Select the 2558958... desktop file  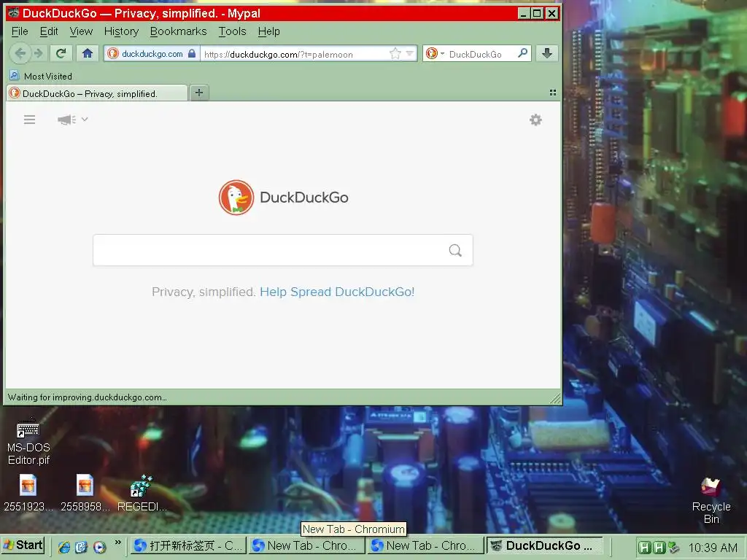[x=85, y=494]
